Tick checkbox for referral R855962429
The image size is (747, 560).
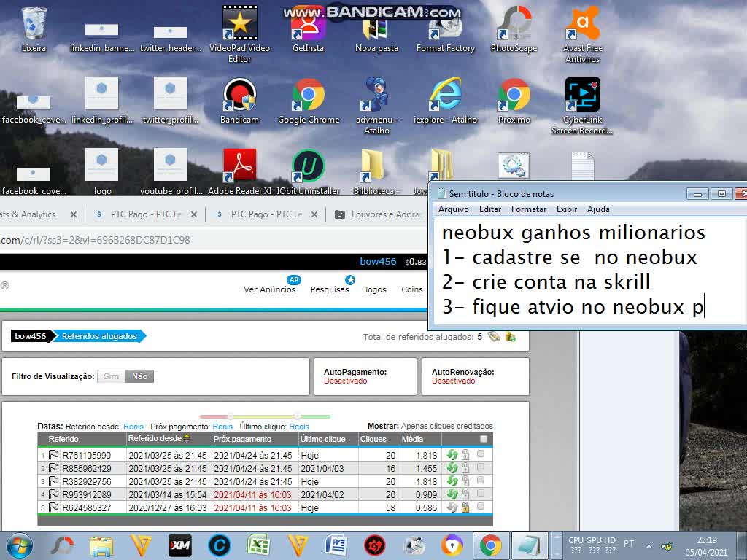(x=481, y=467)
